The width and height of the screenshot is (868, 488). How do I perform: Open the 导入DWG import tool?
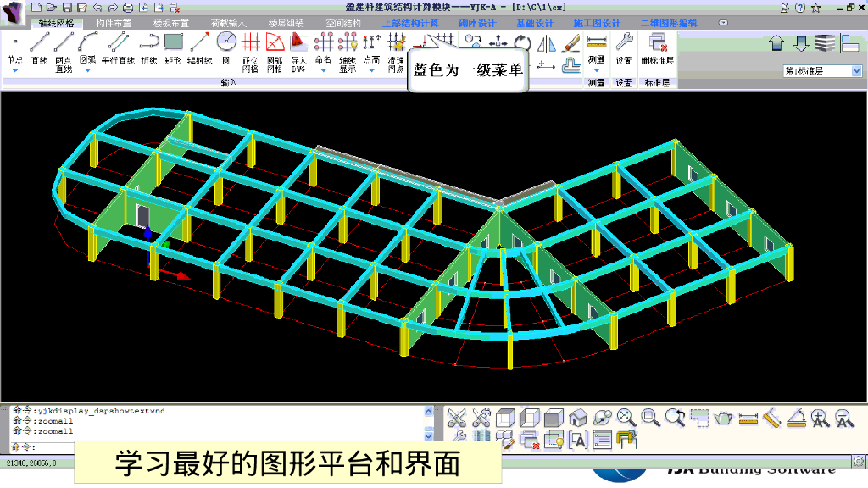tap(297, 44)
